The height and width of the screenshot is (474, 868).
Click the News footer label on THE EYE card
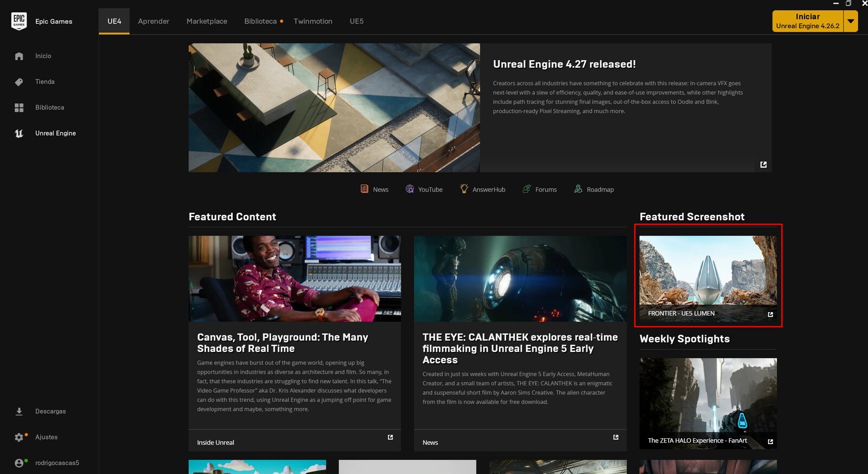[430, 443]
